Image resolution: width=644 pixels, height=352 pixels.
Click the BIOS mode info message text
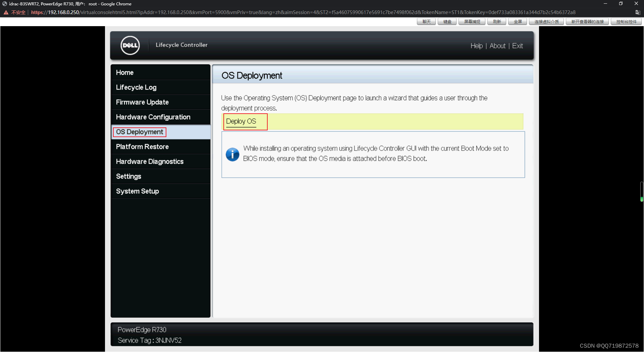tap(376, 154)
